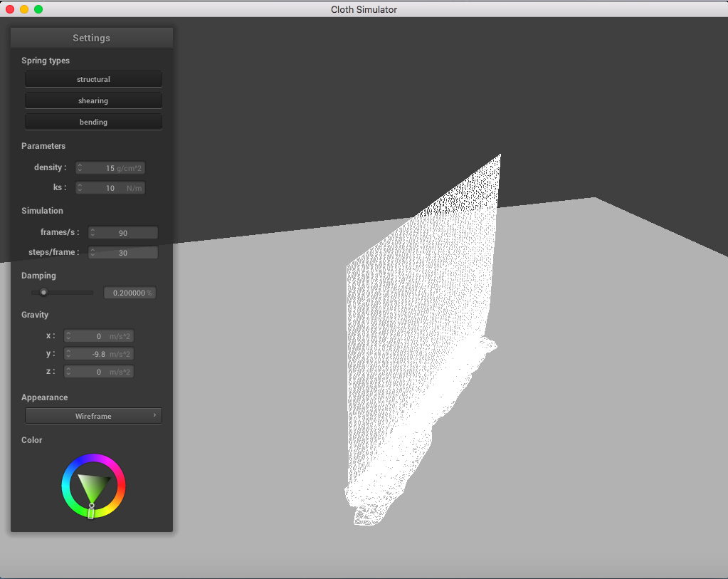Minimize the Cloth Simulator window
This screenshot has width=728, height=579.
[x=24, y=9]
